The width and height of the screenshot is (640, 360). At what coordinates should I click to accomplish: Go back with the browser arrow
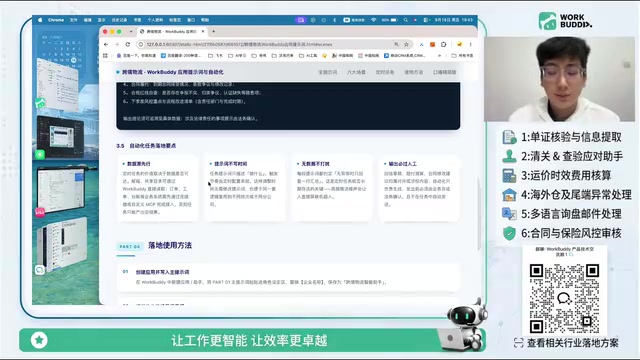click(x=106, y=44)
